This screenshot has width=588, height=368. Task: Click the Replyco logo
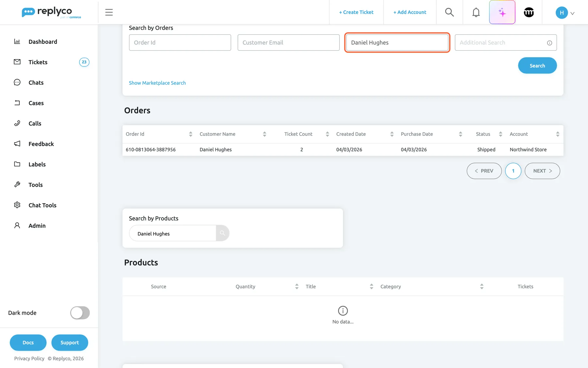[x=51, y=12]
